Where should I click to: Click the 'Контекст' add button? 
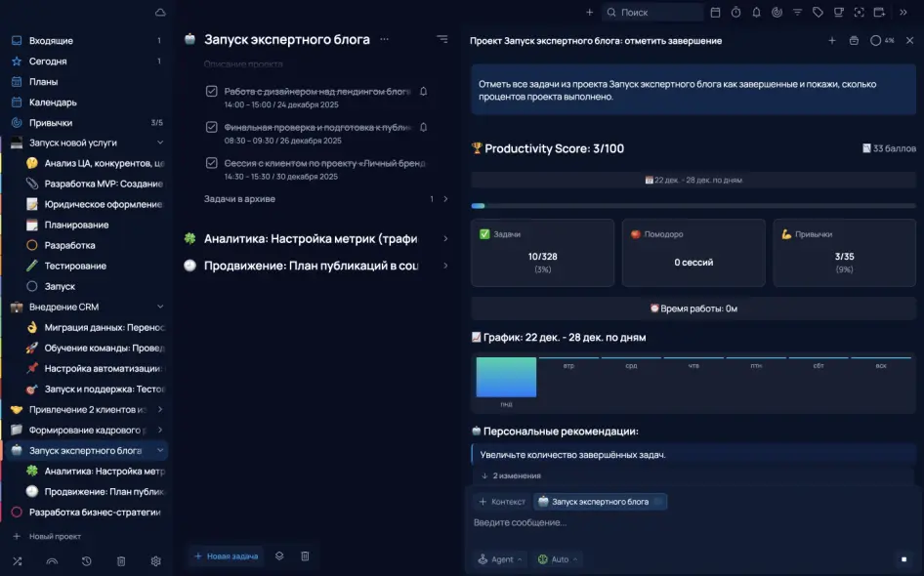coord(502,502)
